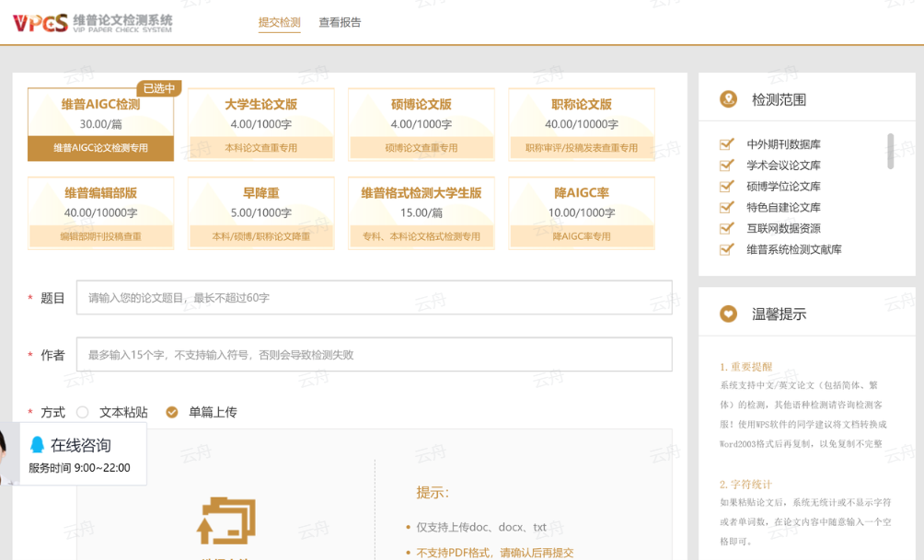Select the 文本粘贴 radio option
The image size is (924, 560).
(83, 412)
